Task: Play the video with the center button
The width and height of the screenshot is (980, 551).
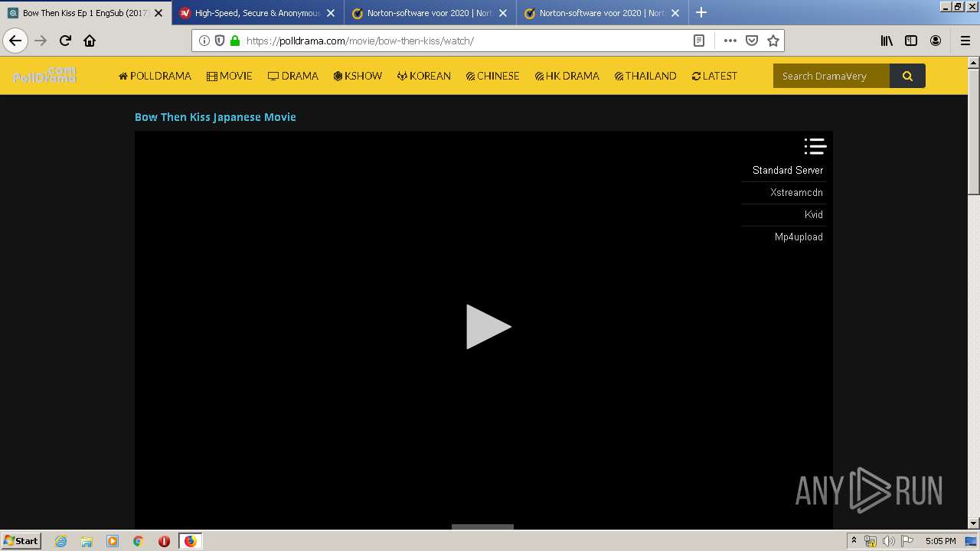Action: [x=488, y=327]
